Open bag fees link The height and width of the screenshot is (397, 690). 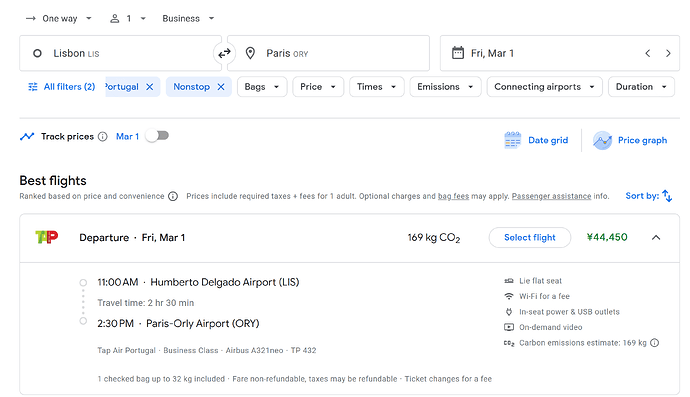[453, 196]
